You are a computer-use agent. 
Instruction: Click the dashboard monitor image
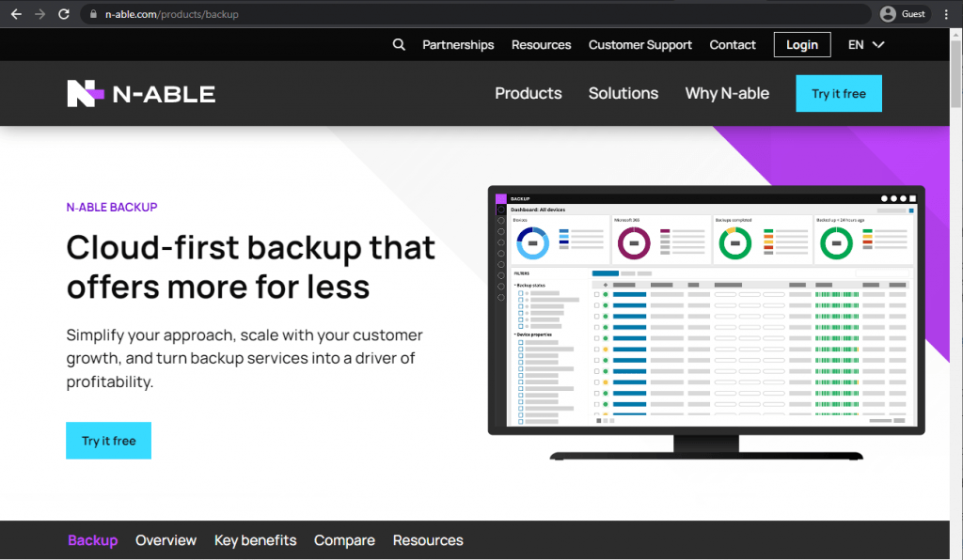click(706, 322)
